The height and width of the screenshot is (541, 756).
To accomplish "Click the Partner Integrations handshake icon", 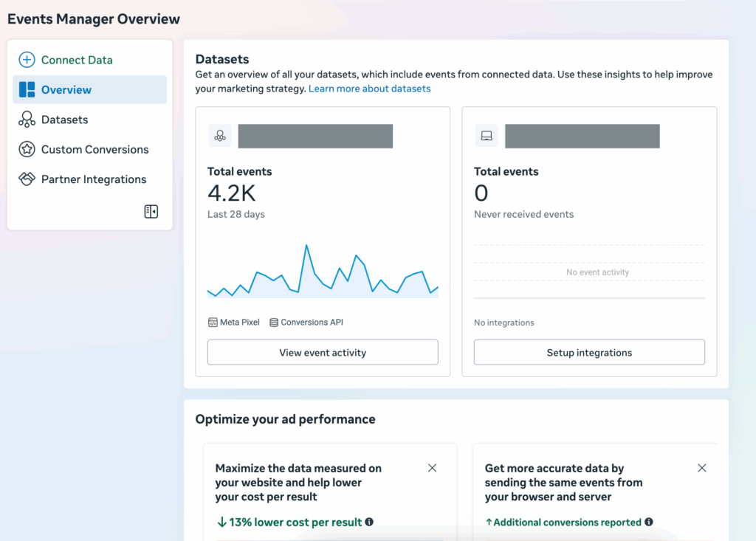I will (x=27, y=179).
